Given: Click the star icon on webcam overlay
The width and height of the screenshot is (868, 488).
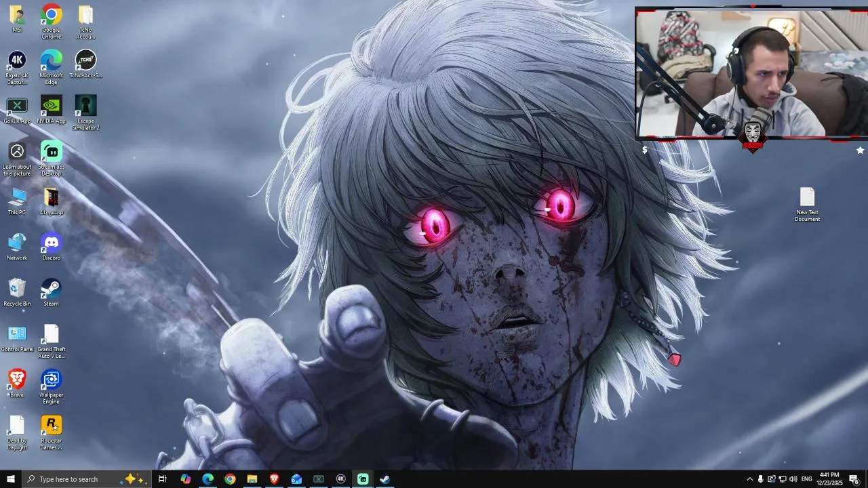Looking at the screenshot, I should (x=860, y=150).
